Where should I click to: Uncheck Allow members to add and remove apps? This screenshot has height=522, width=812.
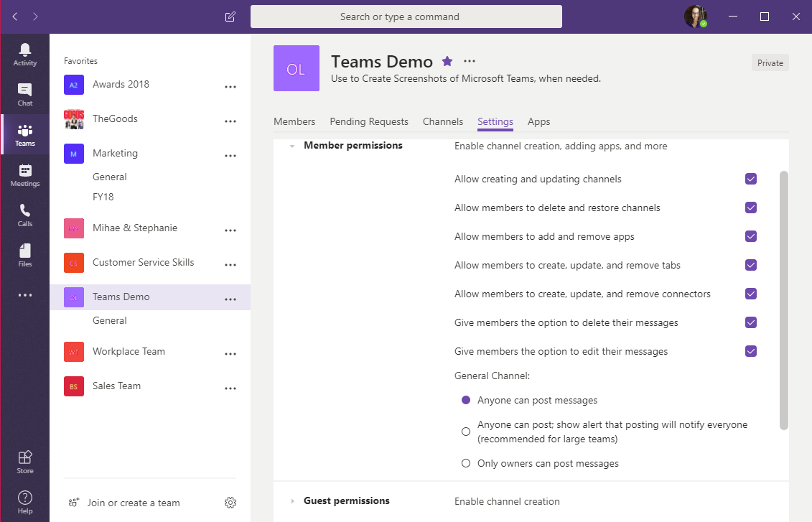click(x=751, y=236)
